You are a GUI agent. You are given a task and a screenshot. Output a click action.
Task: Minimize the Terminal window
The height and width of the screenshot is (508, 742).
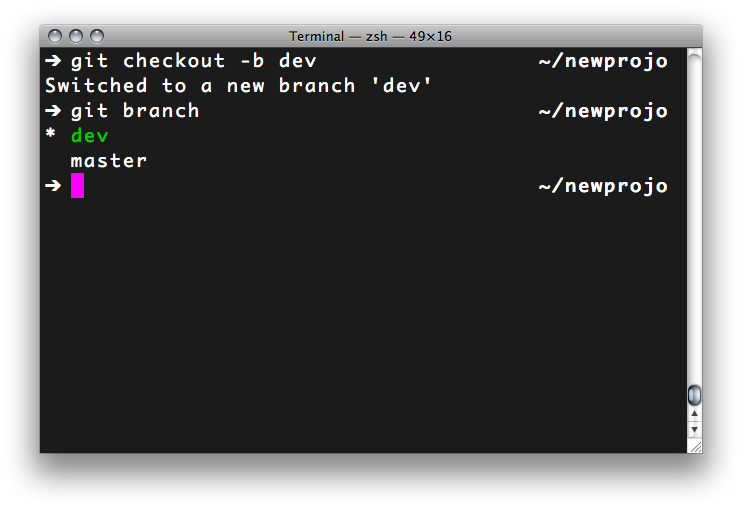coord(76,36)
